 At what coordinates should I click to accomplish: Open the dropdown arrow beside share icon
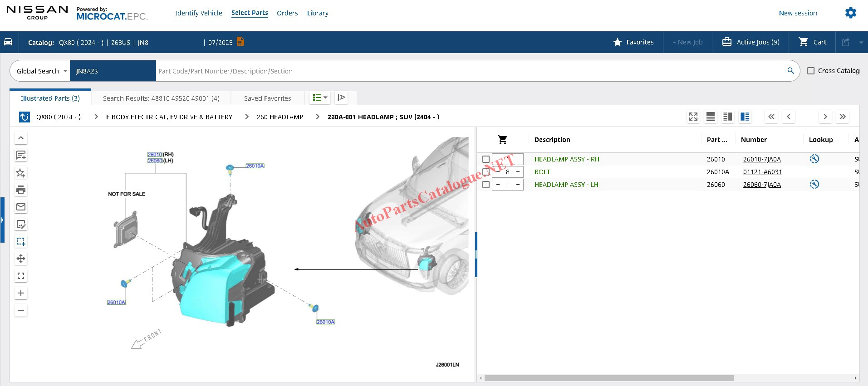click(861, 42)
